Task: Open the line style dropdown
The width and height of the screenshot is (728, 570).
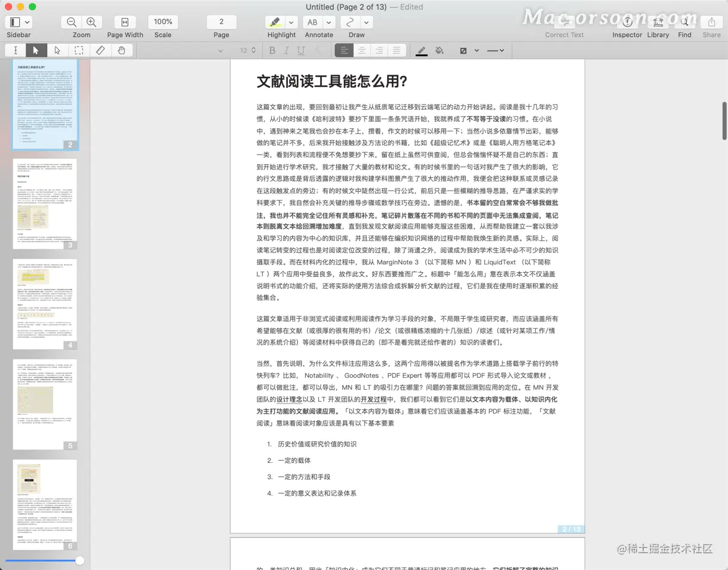Action: 496,51
